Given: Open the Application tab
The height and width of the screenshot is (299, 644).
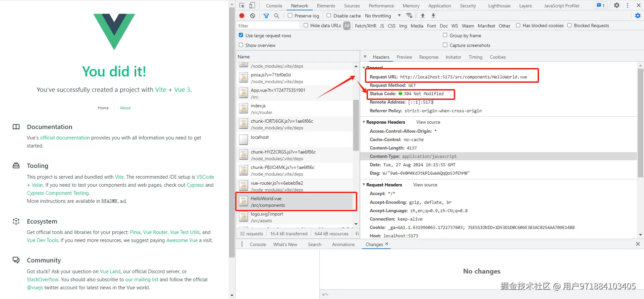Looking at the screenshot, I should [439, 6].
